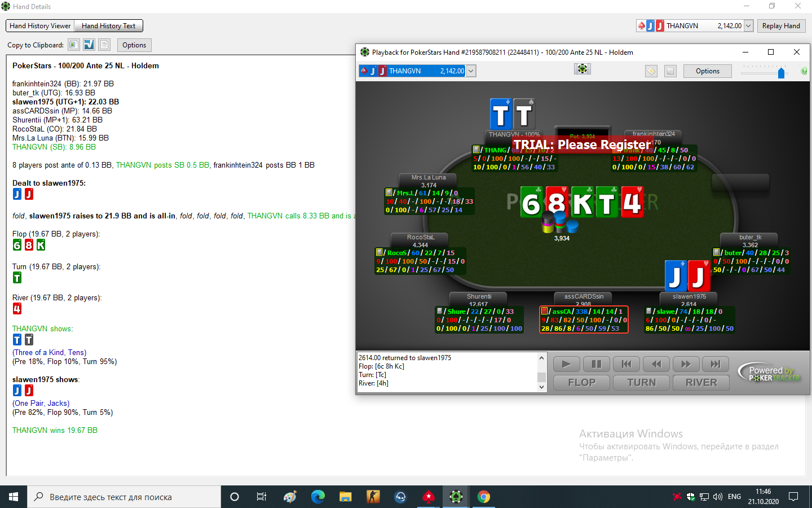Switch to Hand History Viewer tab
This screenshot has height=508, width=812.
point(40,26)
